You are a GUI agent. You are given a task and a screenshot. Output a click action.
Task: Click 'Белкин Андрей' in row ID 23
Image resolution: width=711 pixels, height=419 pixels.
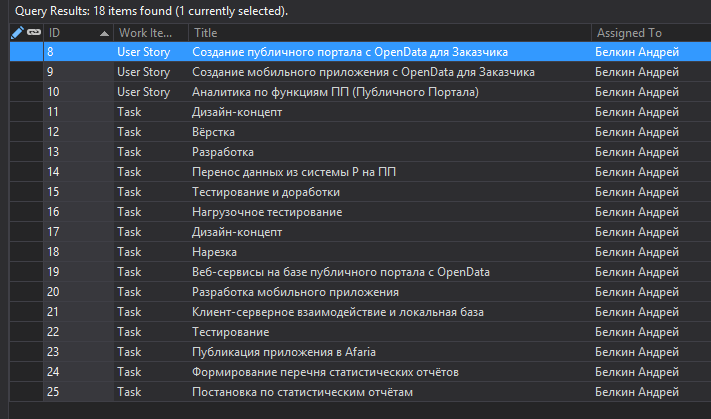[637, 352]
